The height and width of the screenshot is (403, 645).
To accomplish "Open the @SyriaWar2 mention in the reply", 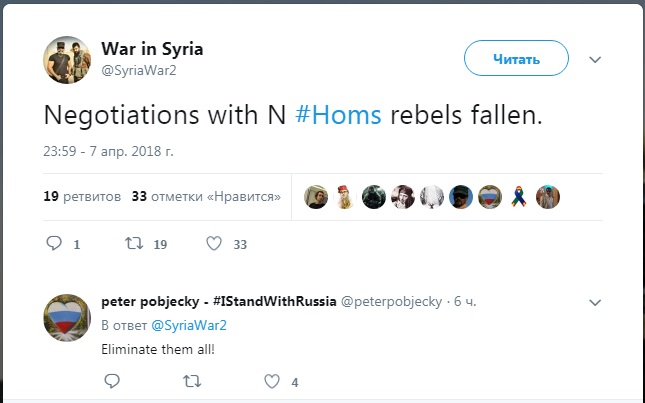I will point(189,325).
